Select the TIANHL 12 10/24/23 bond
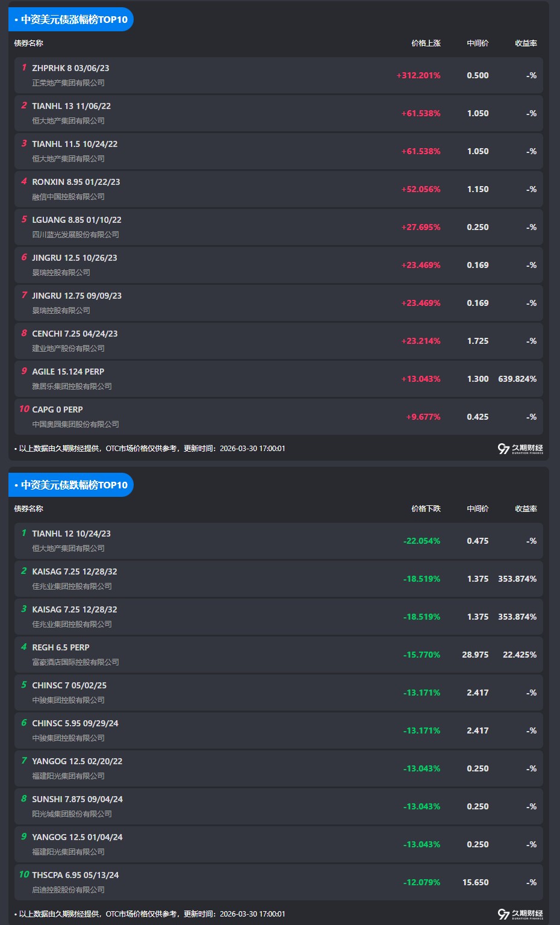Viewport: 560px width, 925px height. [x=71, y=534]
